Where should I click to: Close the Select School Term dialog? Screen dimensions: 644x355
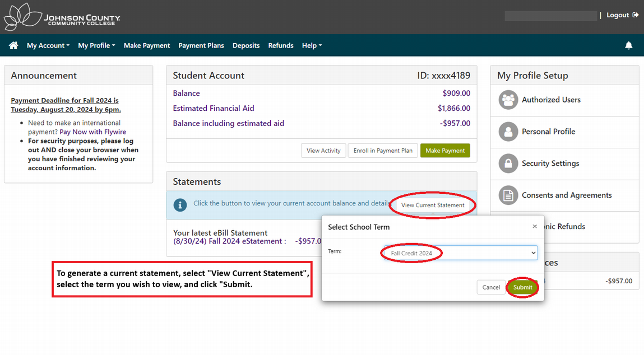tap(534, 226)
